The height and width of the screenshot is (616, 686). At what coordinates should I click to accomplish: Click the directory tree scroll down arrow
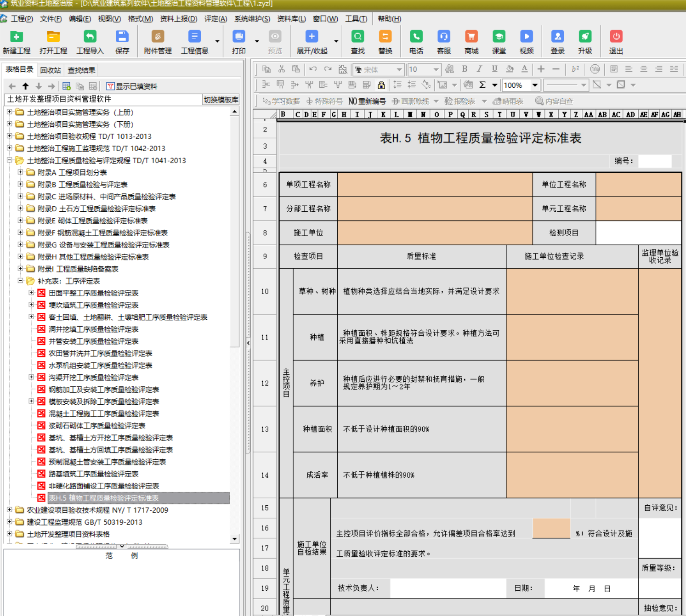(x=235, y=539)
